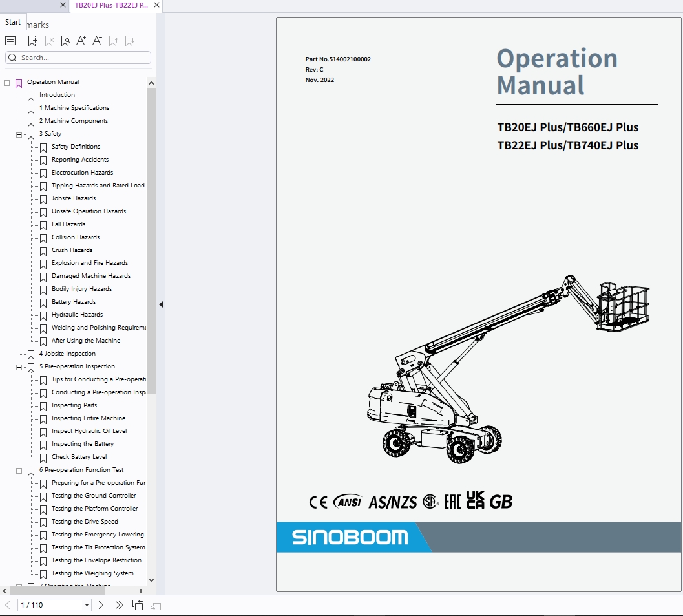Decrease bookmark font size with A- icon
Screen dimensions: 683x616
pos(97,41)
